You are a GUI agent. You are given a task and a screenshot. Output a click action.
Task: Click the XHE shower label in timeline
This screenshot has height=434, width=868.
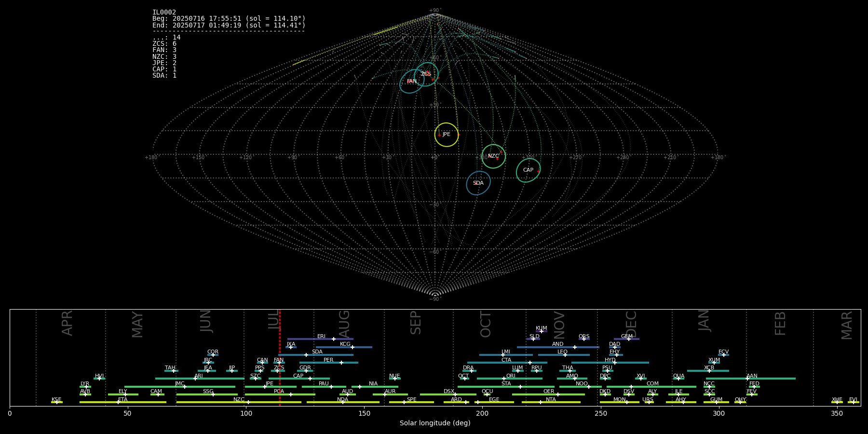837,400
